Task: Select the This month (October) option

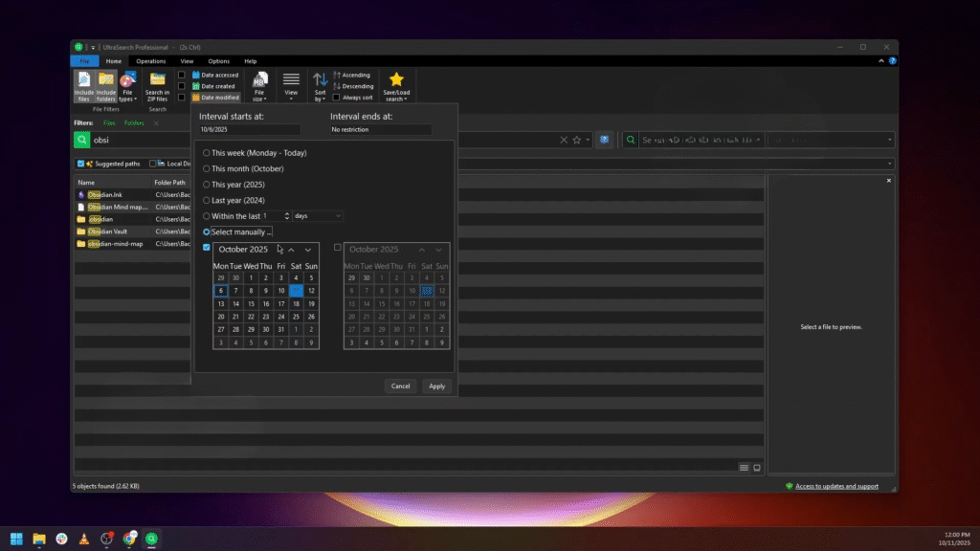Action: [207, 168]
